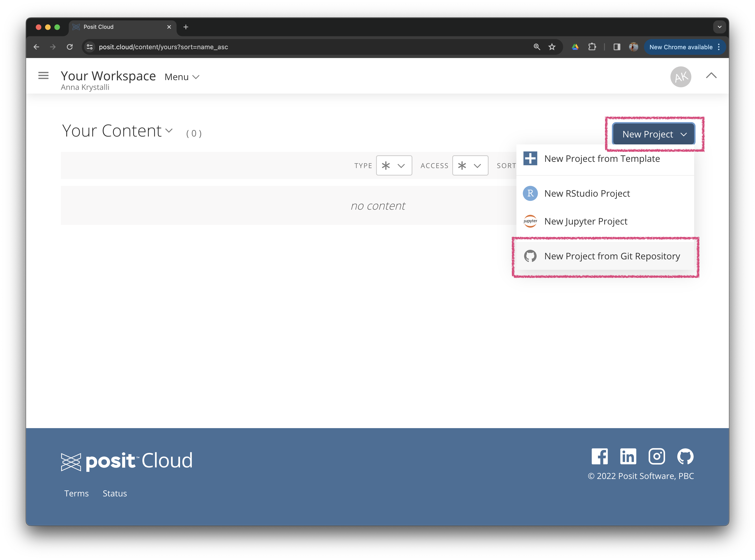The image size is (755, 560).
Task: Click the Jupyter logo icon
Action: pyautogui.click(x=530, y=221)
